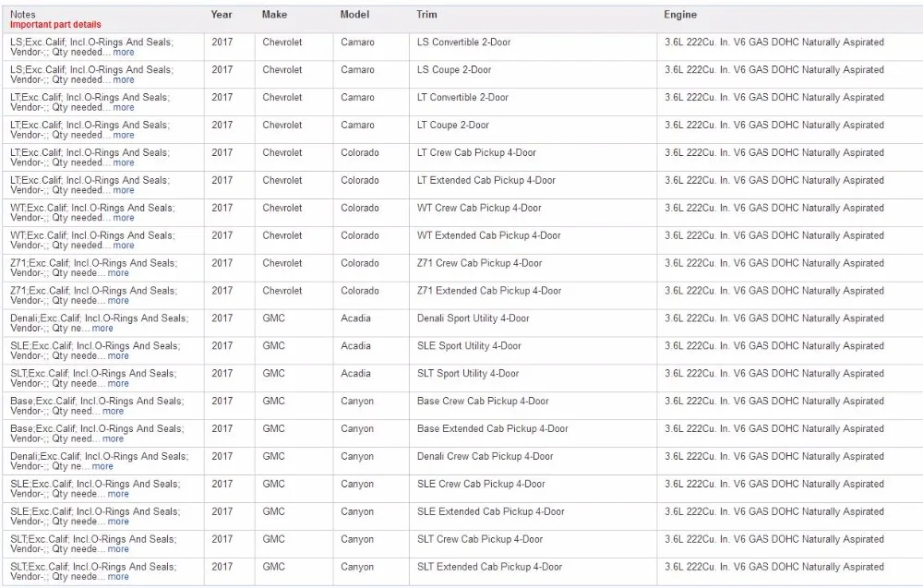This screenshot has height=588, width=923.
Task: Select 'LT Extended Cab Pickup 4-Door' trim cell
Action: [x=486, y=181]
